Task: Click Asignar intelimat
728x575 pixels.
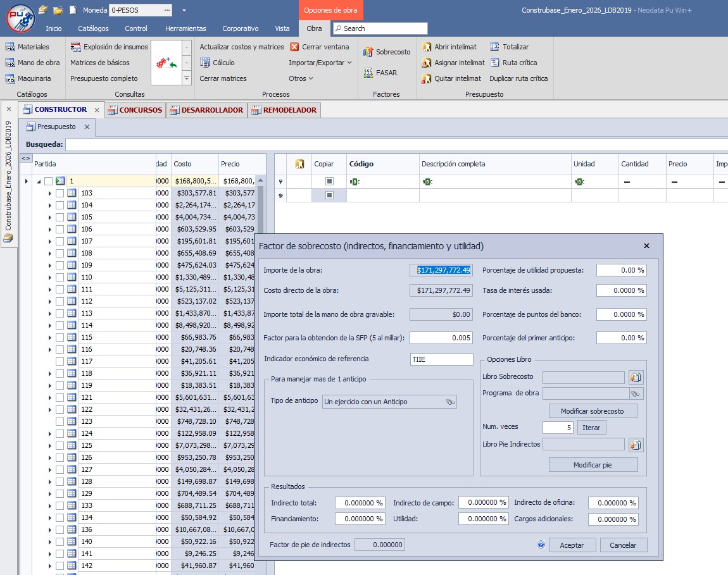Action: pos(453,63)
